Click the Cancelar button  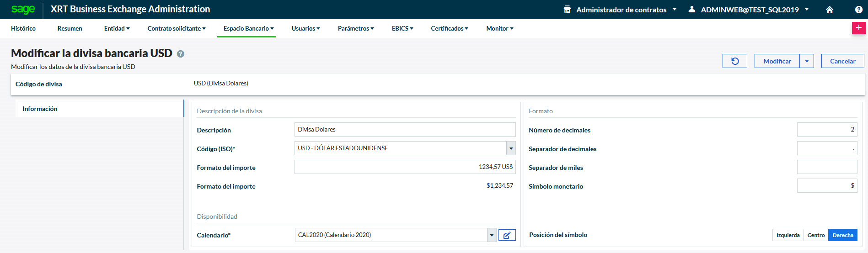(x=842, y=61)
